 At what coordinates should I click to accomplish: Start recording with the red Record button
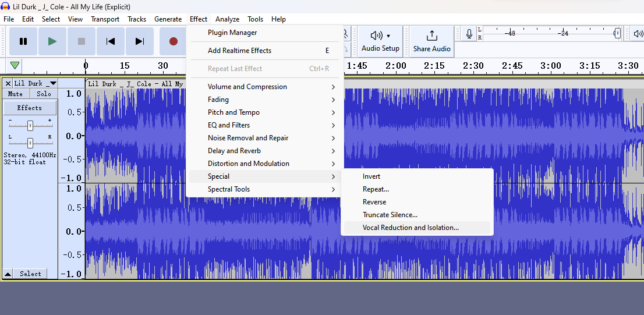pos(173,41)
